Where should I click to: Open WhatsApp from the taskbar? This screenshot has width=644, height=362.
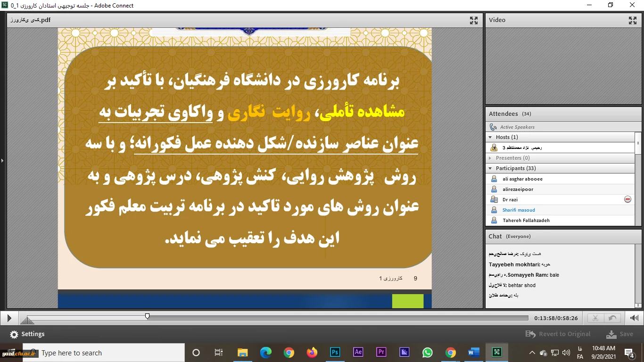[x=428, y=353]
